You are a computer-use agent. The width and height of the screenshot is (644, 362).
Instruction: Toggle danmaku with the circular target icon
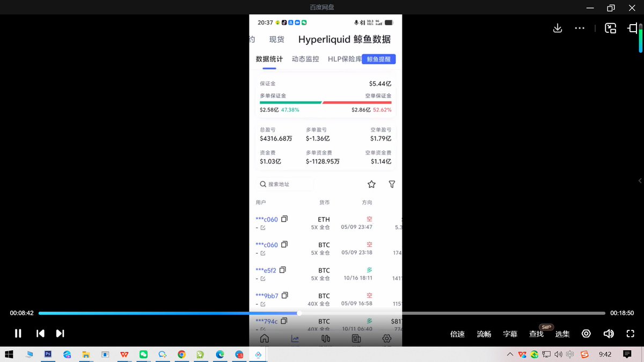click(586, 334)
